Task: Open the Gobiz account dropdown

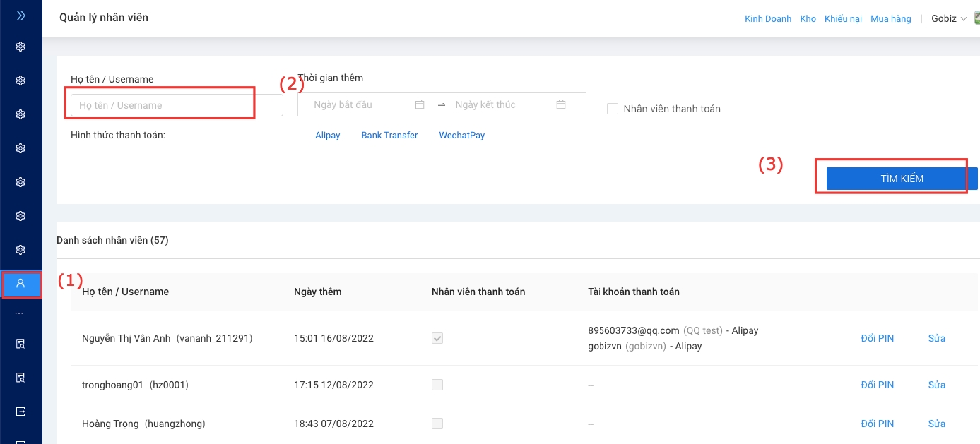Action: 948,19
